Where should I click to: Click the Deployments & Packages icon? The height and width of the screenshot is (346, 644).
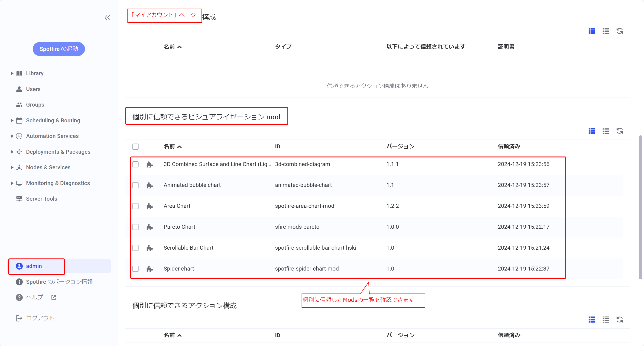(19, 152)
